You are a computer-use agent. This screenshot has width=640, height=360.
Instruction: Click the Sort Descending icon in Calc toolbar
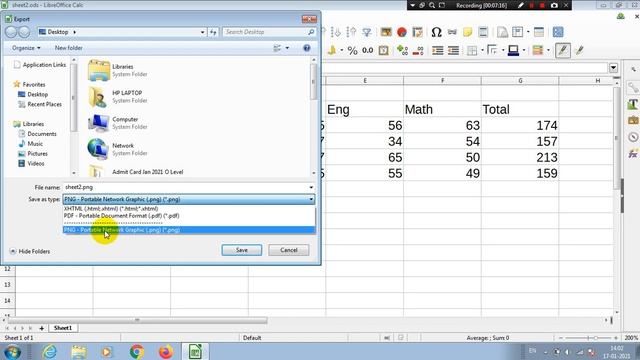(351, 32)
